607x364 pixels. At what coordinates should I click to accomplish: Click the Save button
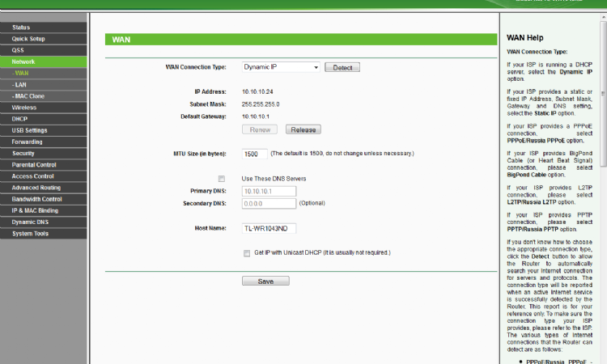[265, 281]
